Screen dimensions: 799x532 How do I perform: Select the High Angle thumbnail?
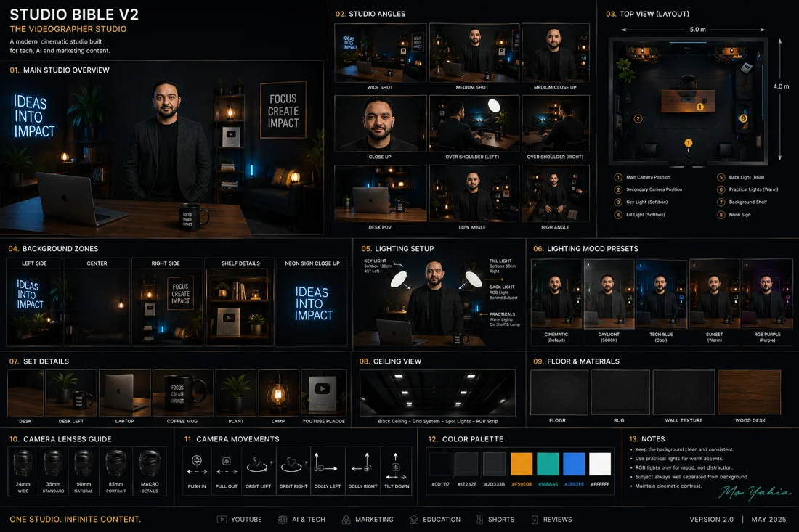(x=556, y=194)
